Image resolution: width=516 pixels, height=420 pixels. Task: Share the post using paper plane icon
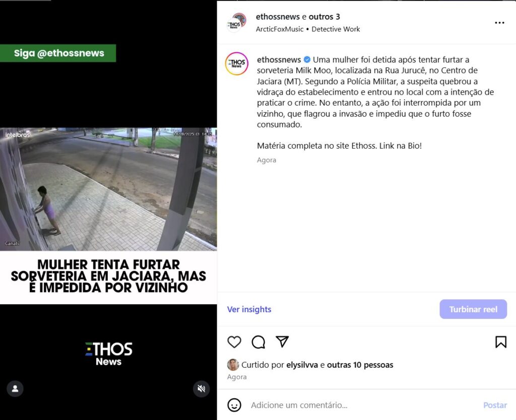click(x=282, y=342)
